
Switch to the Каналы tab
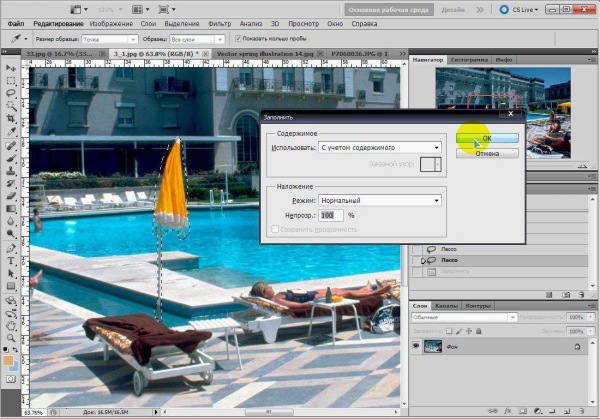[x=447, y=305]
